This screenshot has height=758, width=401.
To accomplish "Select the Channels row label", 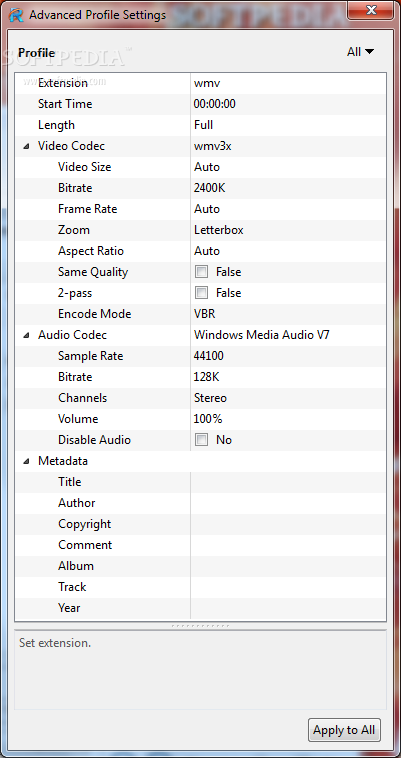I will pyautogui.click(x=83, y=398).
